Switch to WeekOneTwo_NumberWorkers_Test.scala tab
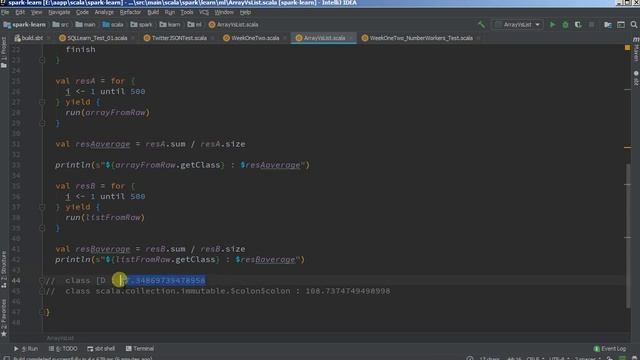 [421, 38]
